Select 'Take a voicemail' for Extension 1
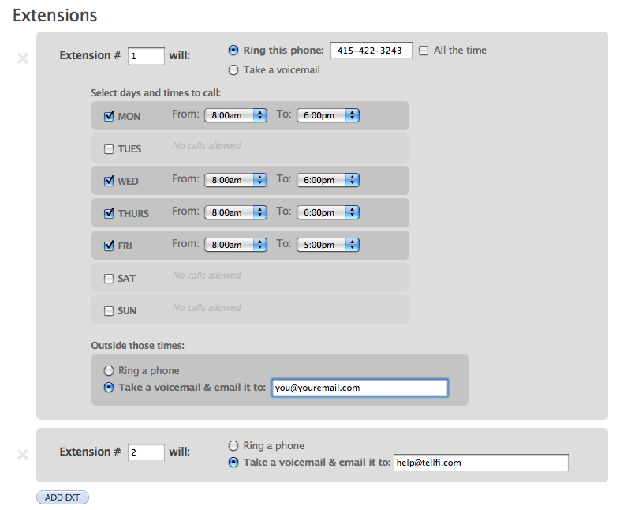This screenshot has width=620, height=510. pyautogui.click(x=234, y=70)
